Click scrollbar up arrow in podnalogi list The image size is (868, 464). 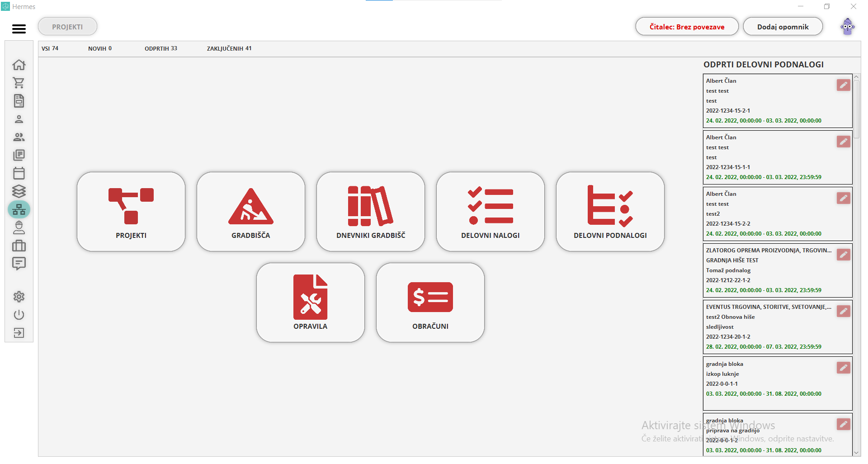[x=856, y=77]
